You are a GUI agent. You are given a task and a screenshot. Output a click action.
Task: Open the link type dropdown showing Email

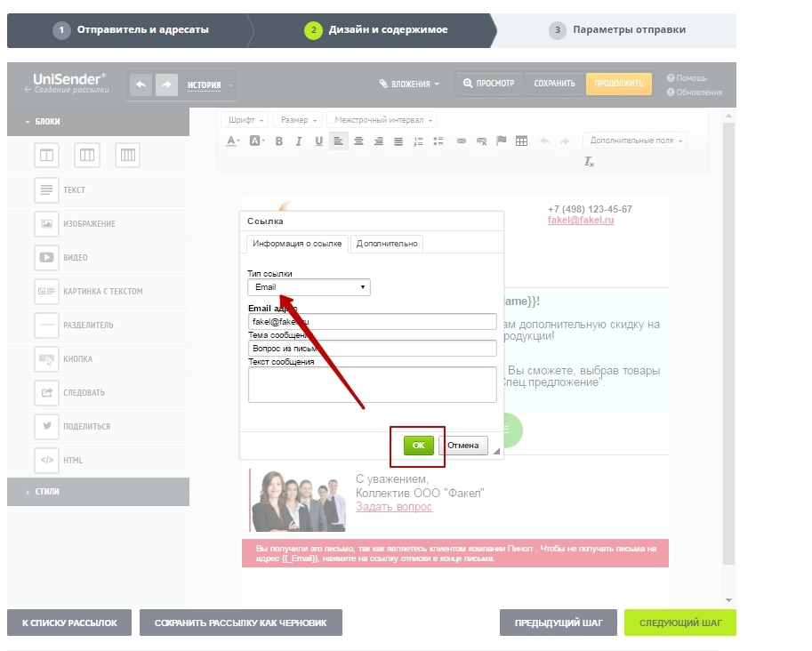click(x=309, y=287)
